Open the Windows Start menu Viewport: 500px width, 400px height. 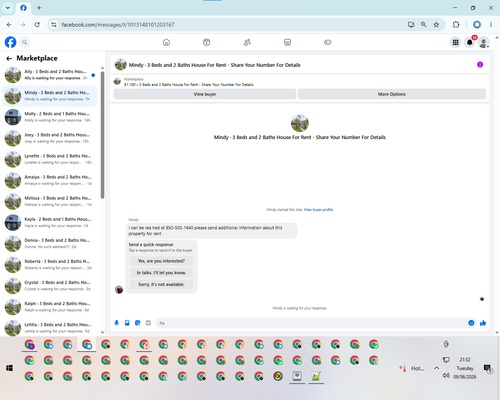click(x=9, y=368)
